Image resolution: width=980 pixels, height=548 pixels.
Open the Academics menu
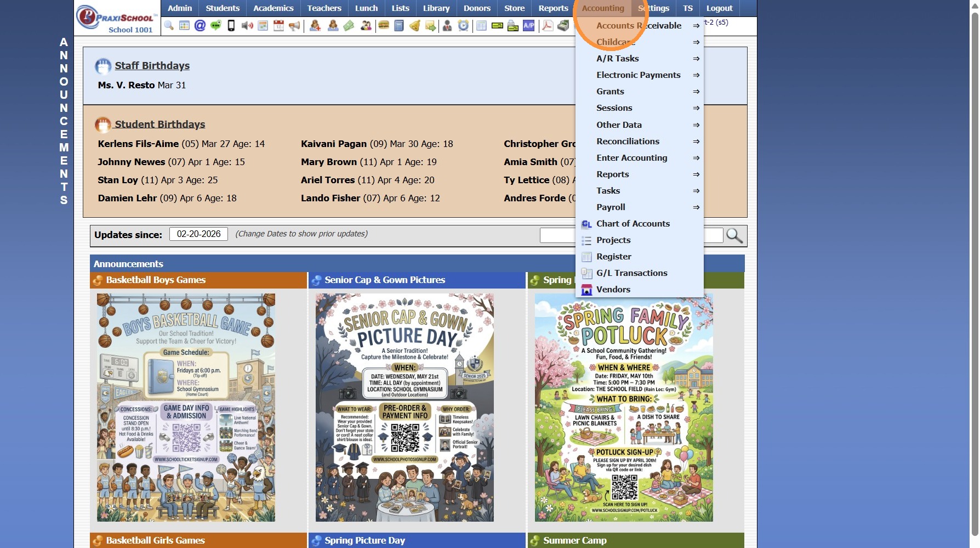click(274, 8)
